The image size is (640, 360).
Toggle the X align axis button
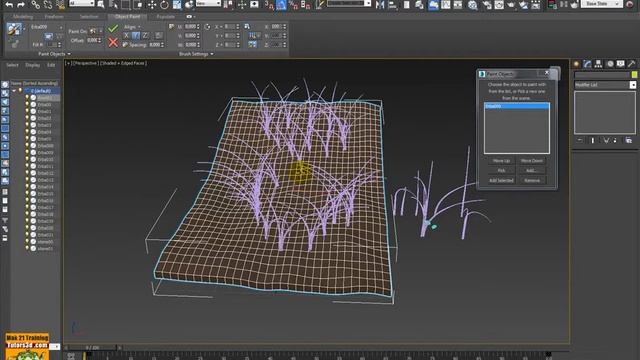tap(126, 36)
